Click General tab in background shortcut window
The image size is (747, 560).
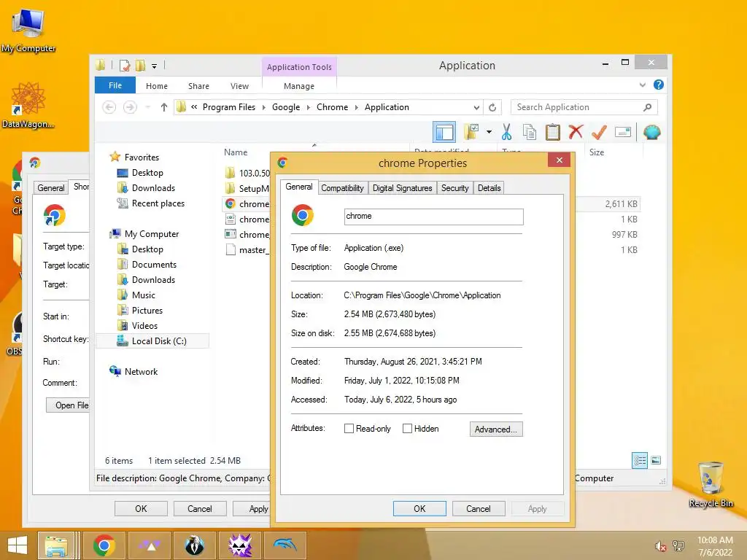coord(51,187)
